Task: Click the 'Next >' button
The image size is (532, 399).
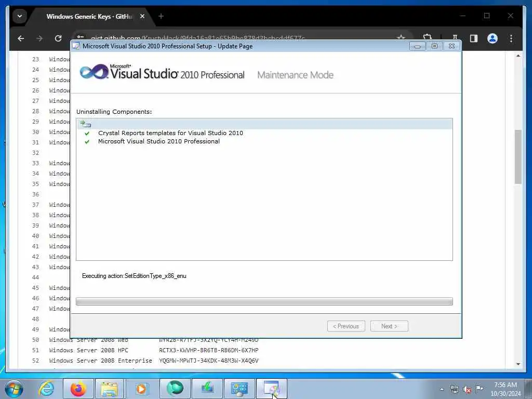Action: click(389, 326)
